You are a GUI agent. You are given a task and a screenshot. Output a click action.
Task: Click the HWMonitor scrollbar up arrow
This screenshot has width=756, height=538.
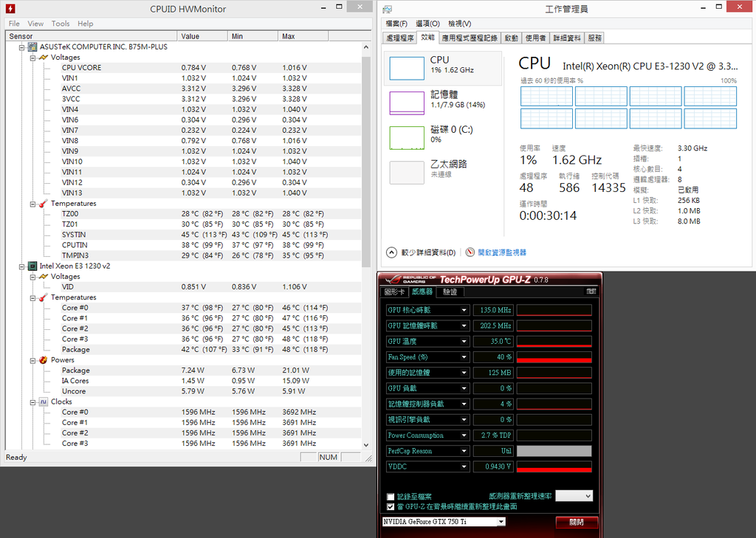(366, 47)
